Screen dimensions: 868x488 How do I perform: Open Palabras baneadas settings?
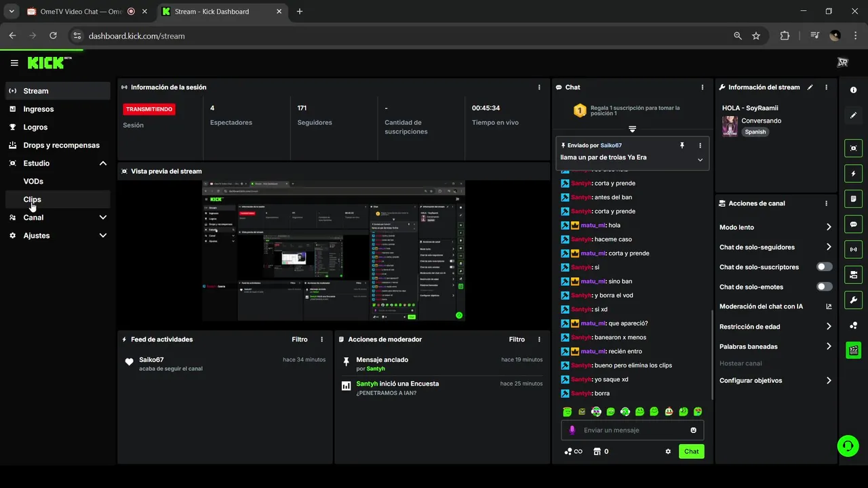point(776,346)
